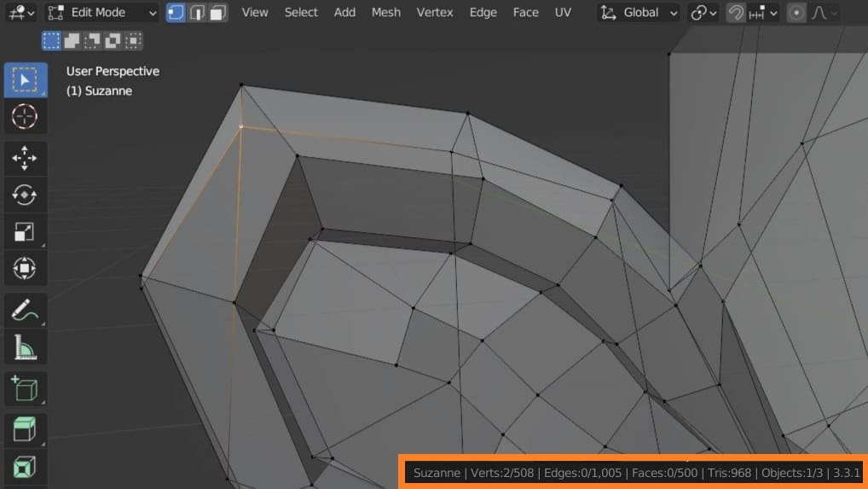This screenshot has width=868, height=489.
Task: Click the Objects:1/3 statistic
Action: (791, 473)
